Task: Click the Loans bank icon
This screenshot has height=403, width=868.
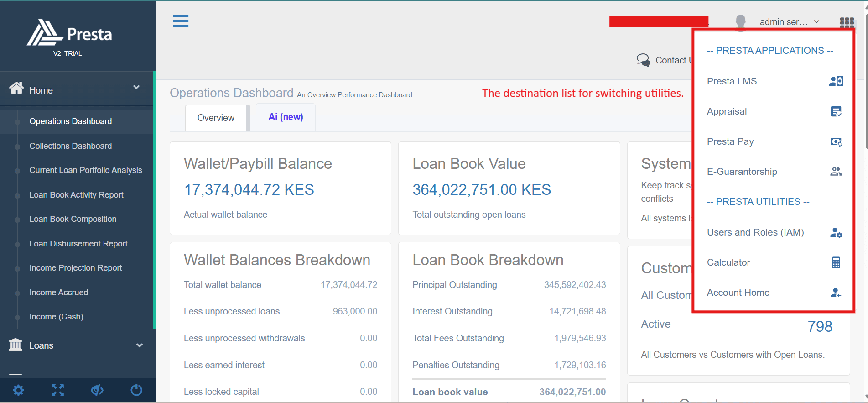Action: (x=16, y=344)
